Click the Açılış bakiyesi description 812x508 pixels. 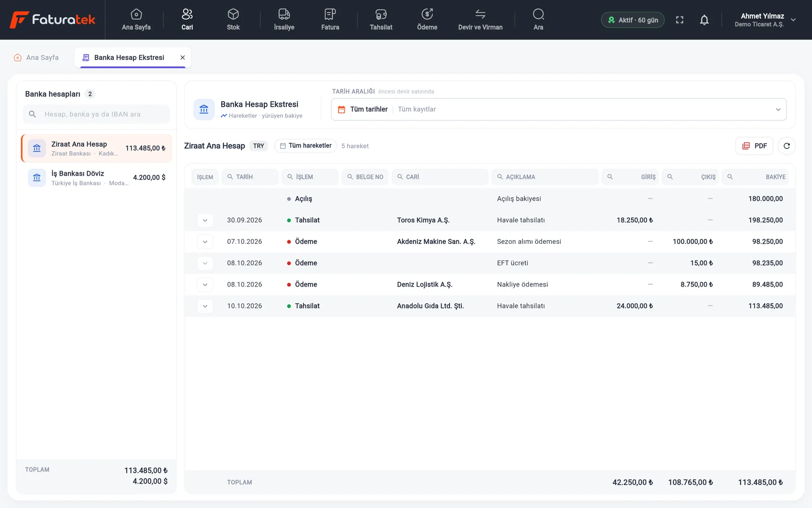tap(519, 199)
